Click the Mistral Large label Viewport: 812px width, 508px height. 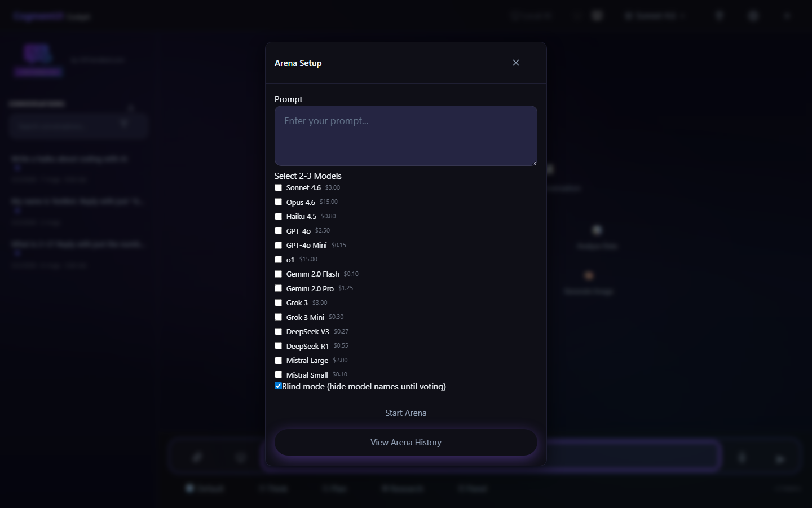tap(307, 360)
